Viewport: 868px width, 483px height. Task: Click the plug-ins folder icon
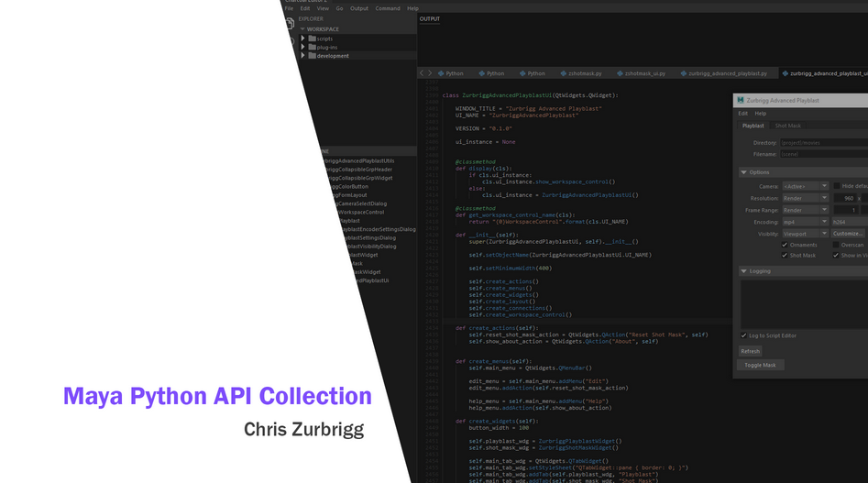pos(311,47)
